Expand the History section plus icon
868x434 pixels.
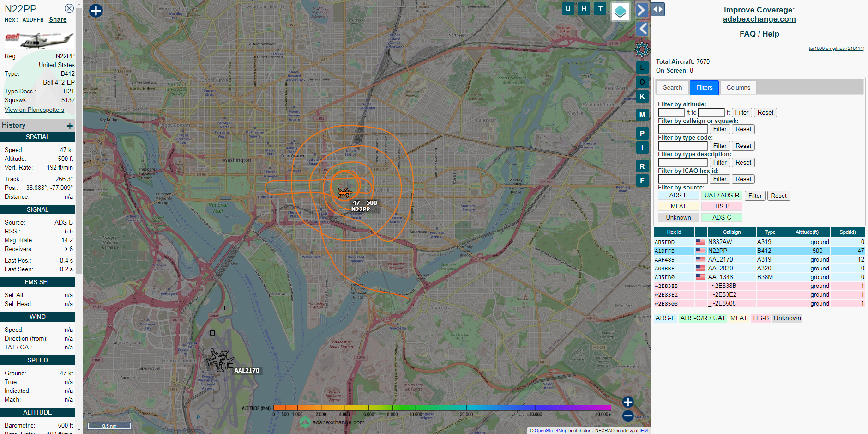point(70,126)
